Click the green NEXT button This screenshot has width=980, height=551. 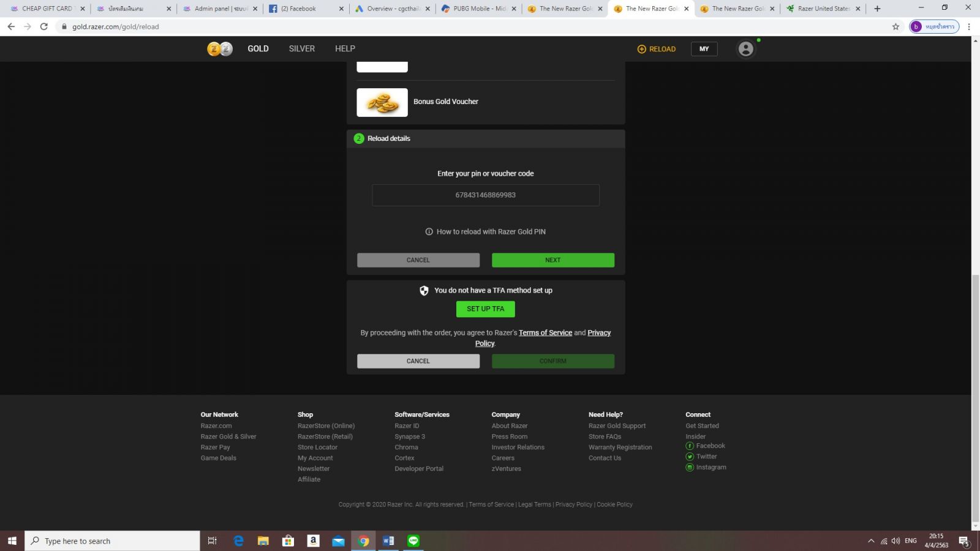tap(553, 260)
